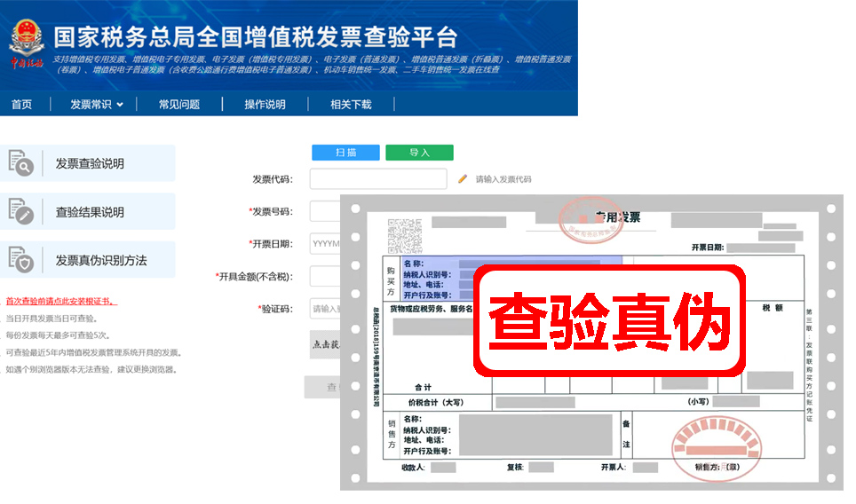Open the 发票查验说明 magnifier document icon

pos(20,163)
